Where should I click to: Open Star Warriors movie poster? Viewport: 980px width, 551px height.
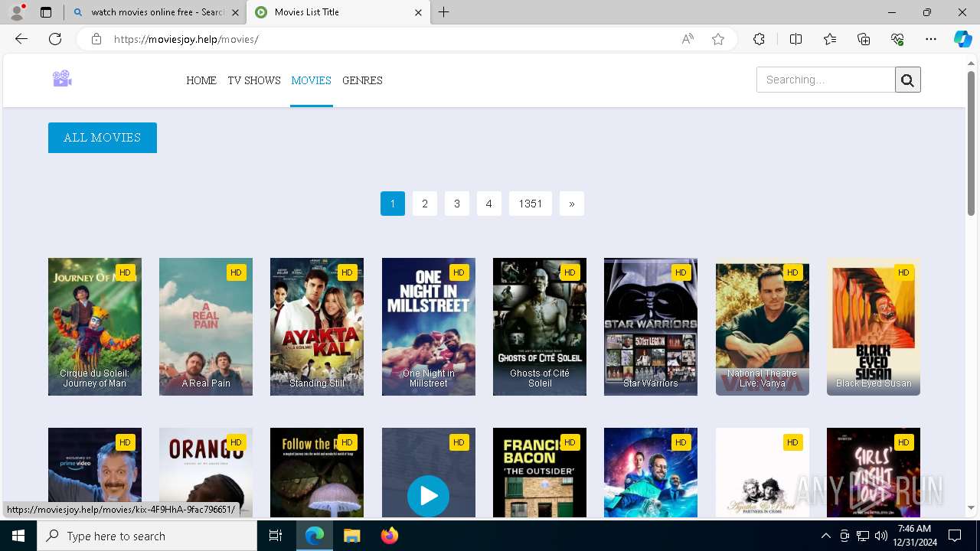pyautogui.click(x=651, y=327)
